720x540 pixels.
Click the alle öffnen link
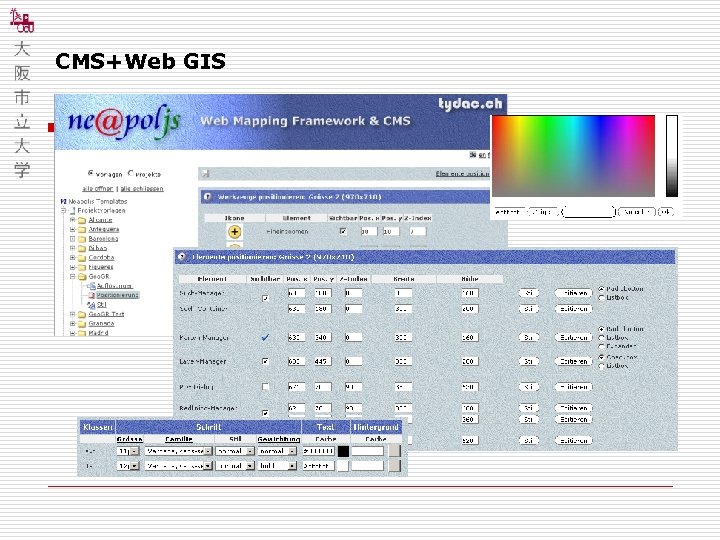tap(97, 188)
